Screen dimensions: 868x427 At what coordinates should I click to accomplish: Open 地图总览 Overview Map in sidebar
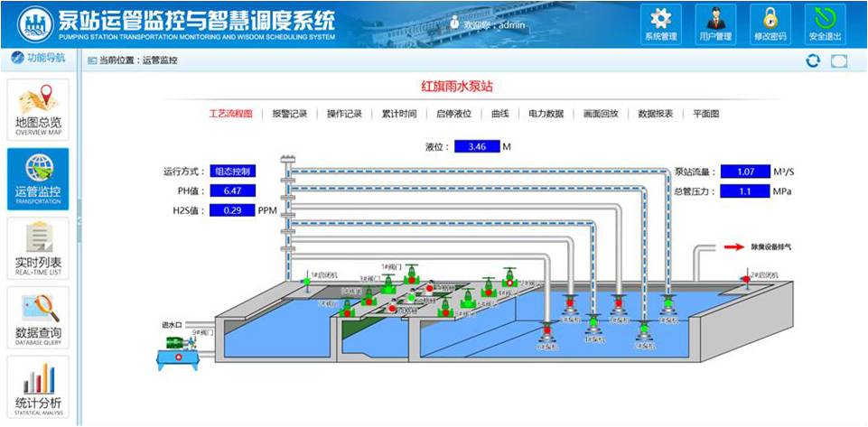[38, 109]
